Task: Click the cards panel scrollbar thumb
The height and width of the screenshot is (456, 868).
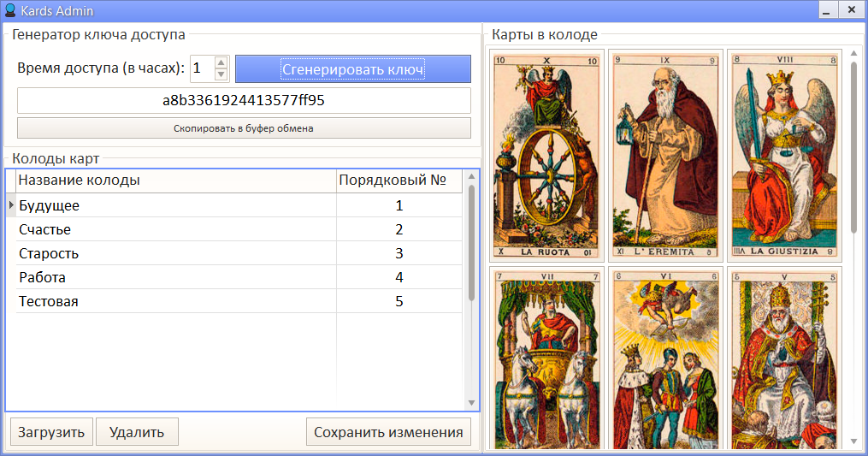Action: 853,146
